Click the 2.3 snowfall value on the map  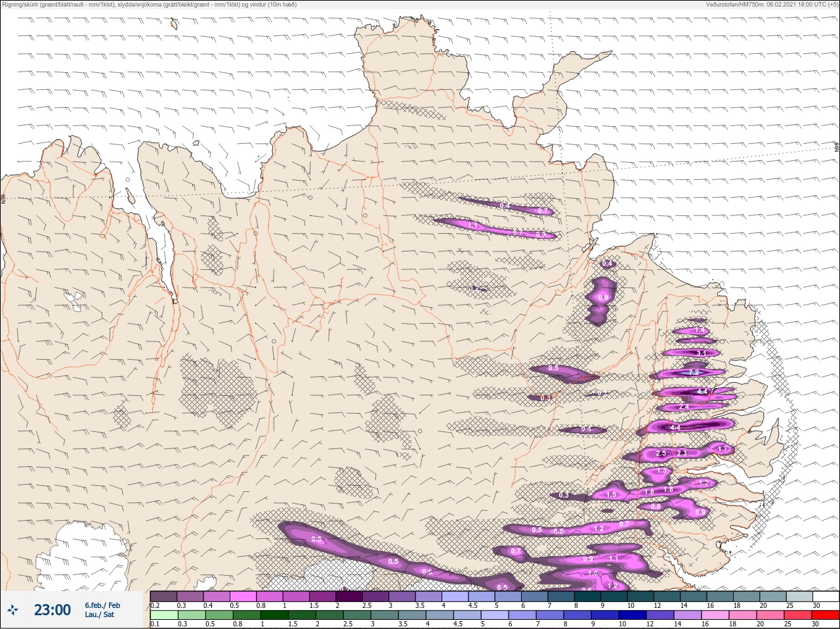coord(681,453)
